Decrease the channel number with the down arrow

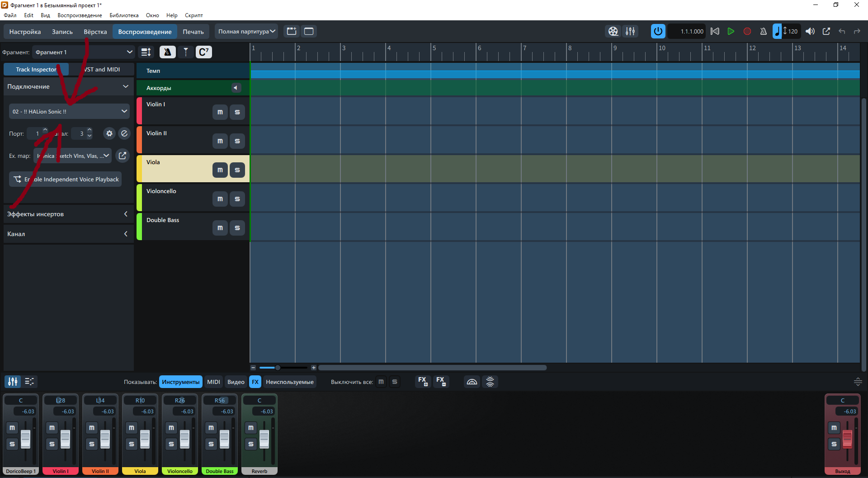[x=90, y=136]
